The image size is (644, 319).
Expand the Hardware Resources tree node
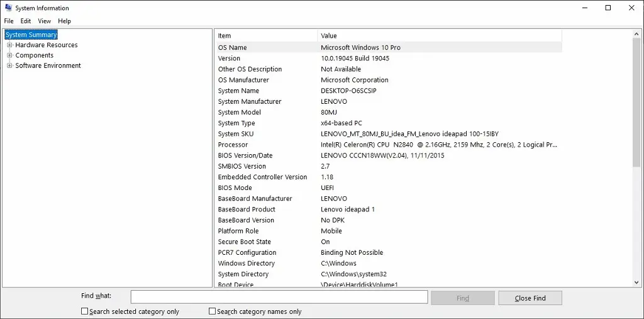click(x=9, y=45)
